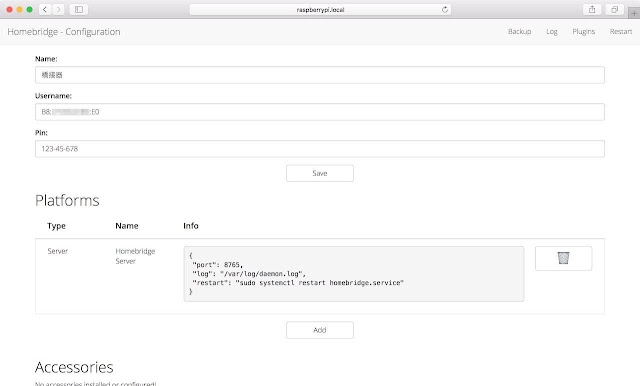Close the Safari window with red button
This screenshot has width=640, height=386.
(x=9, y=9)
